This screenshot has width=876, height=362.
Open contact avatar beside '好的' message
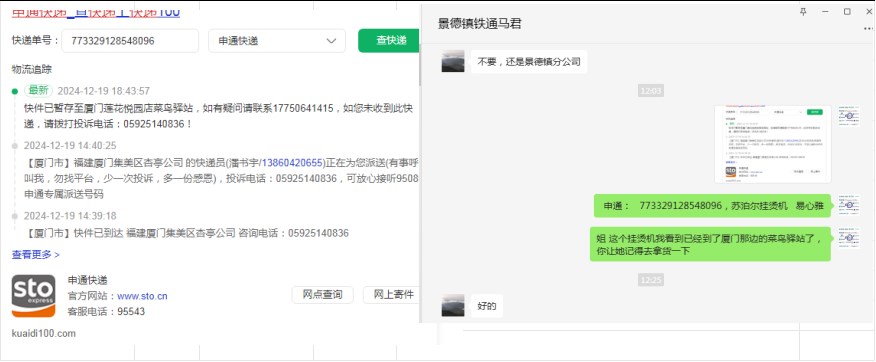point(453,306)
